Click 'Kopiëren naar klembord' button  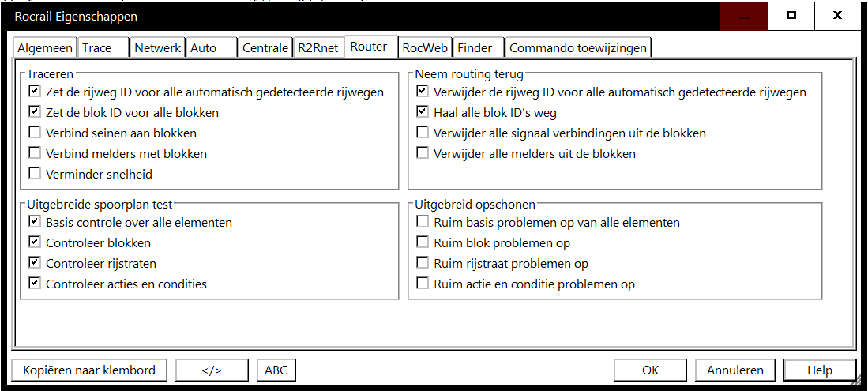89,370
